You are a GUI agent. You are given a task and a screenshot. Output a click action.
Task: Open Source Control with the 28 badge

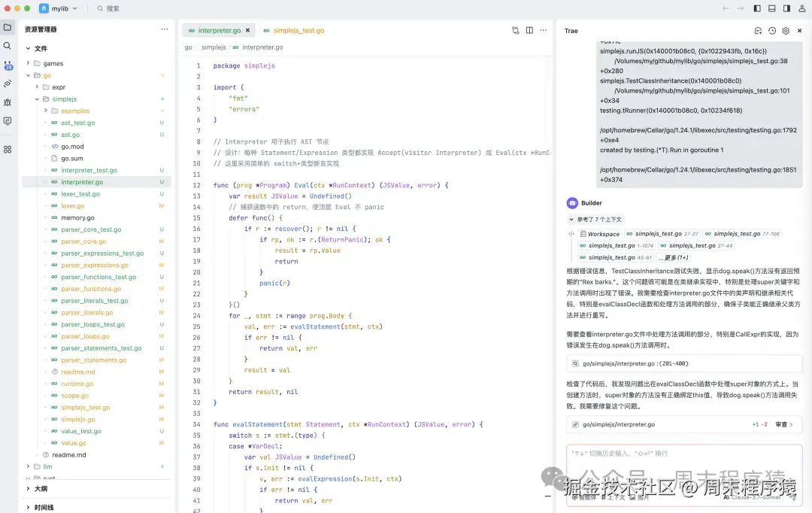tap(8, 65)
